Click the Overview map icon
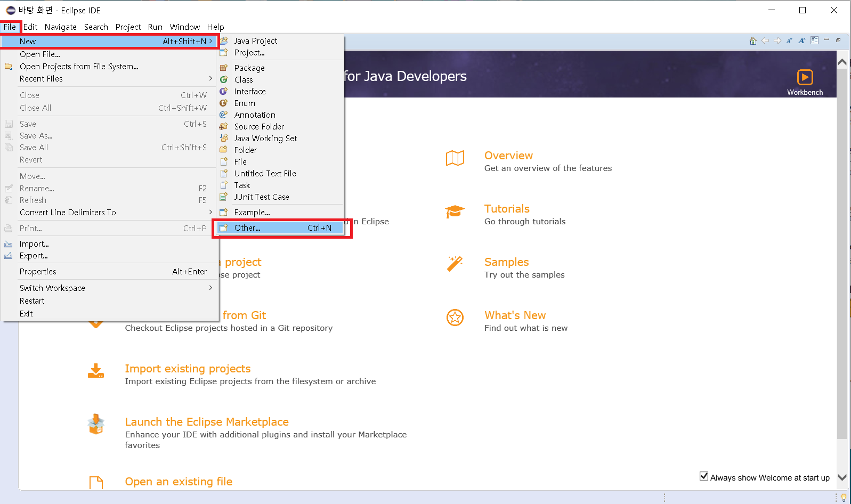The height and width of the screenshot is (504, 851). (455, 158)
